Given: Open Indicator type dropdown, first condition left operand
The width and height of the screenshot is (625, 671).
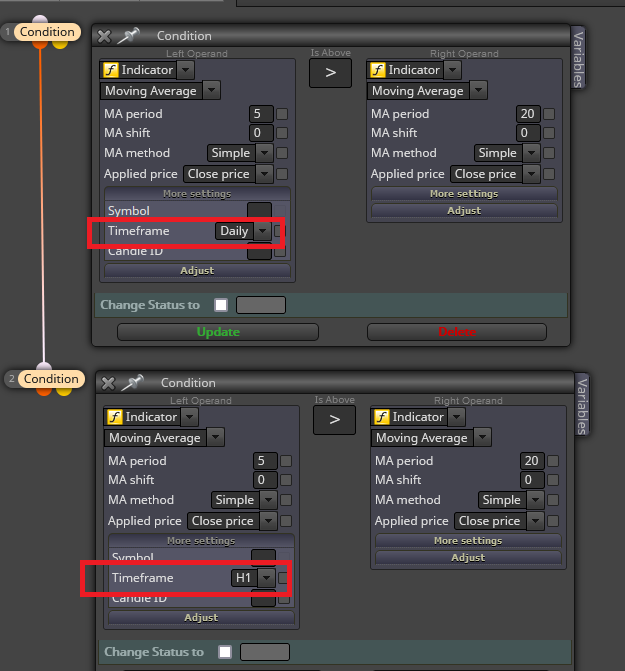Looking at the screenshot, I should pyautogui.click(x=186, y=70).
